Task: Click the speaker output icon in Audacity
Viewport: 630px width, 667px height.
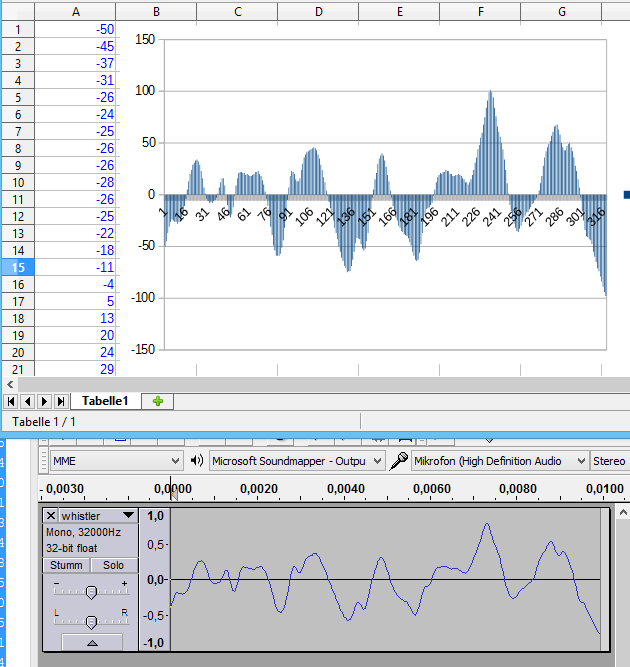Action: [x=197, y=461]
